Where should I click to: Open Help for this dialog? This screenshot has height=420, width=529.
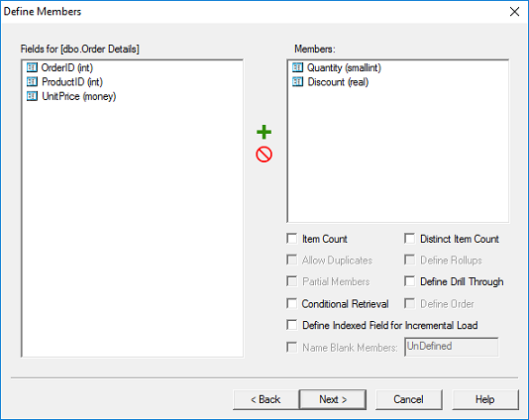[485, 400]
